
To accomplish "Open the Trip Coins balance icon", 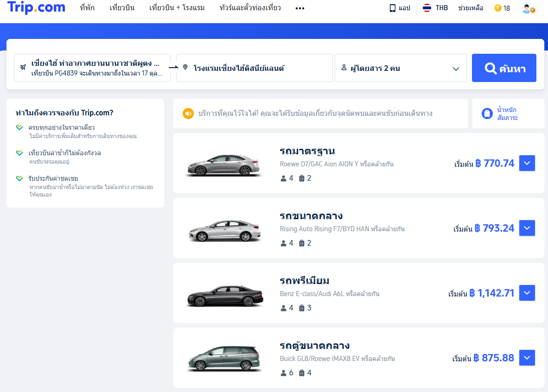I will tap(498, 8).
